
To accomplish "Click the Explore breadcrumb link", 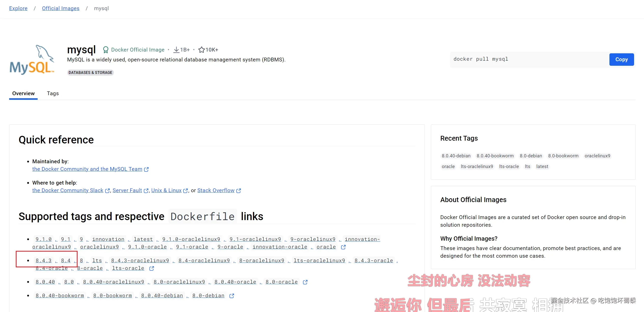I will [x=18, y=8].
